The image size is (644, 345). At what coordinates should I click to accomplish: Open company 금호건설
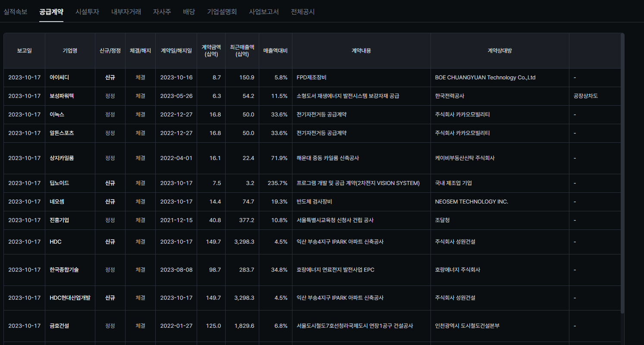(59, 326)
